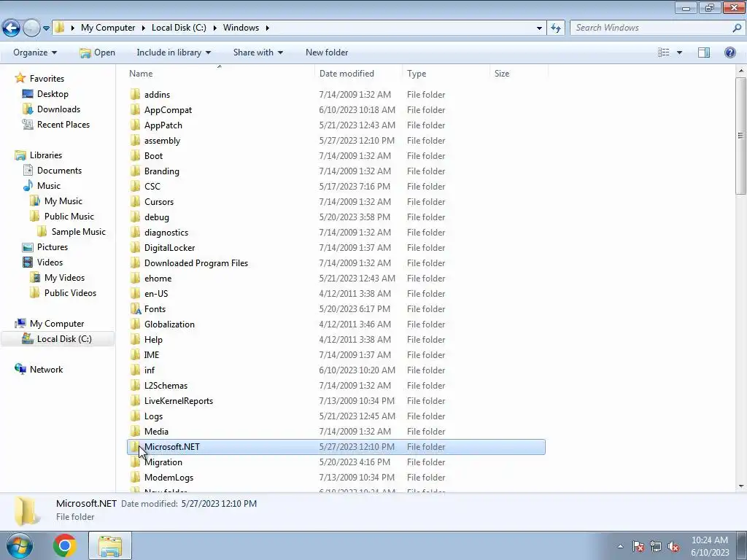Open the Pictures library
The height and width of the screenshot is (560, 747).
pyautogui.click(x=53, y=246)
